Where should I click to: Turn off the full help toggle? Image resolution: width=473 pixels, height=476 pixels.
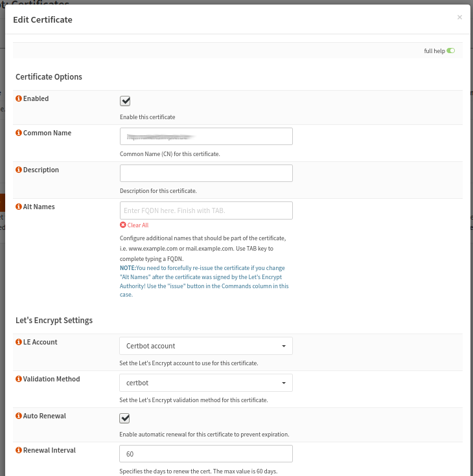pyautogui.click(x=450, y=51)
